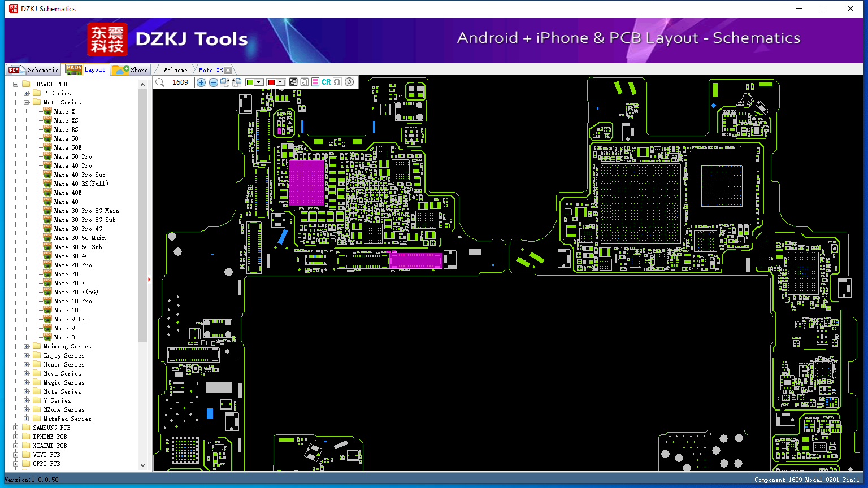868x488 pixels.
Task: Close the Mate XS document tab
Action: tap(228, 70)
